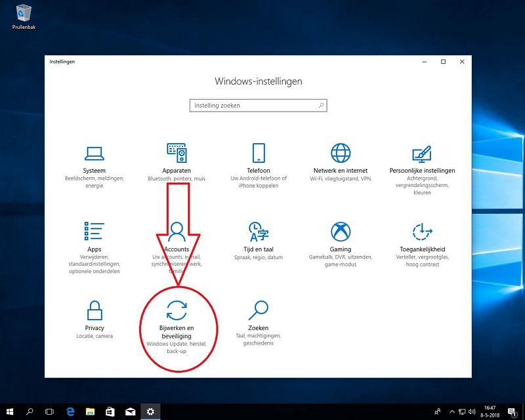
Task: Open Persoonlijke instellingen category
Action: point(422,171)
